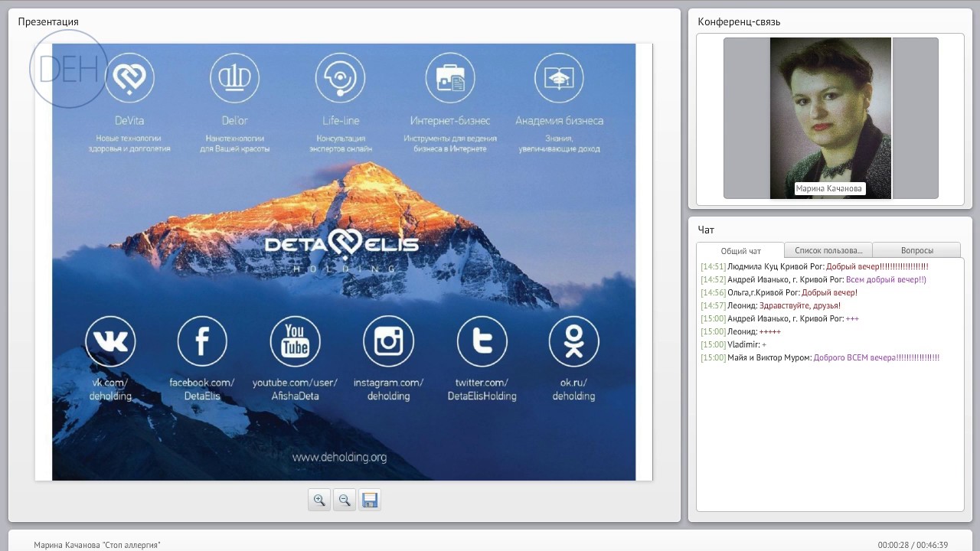Click the VK social icon
The height and width of the screenshot is (551, 980).
111,341
